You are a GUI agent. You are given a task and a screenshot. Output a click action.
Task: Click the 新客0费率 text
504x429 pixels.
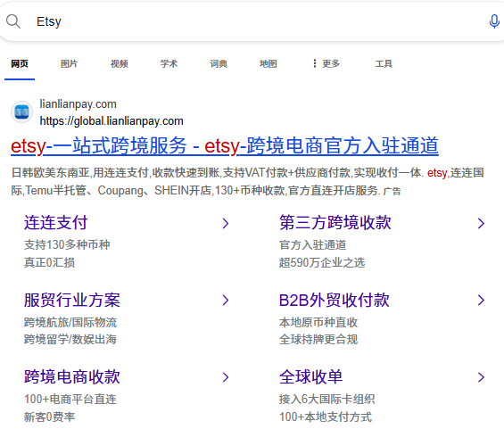(49, 417)
